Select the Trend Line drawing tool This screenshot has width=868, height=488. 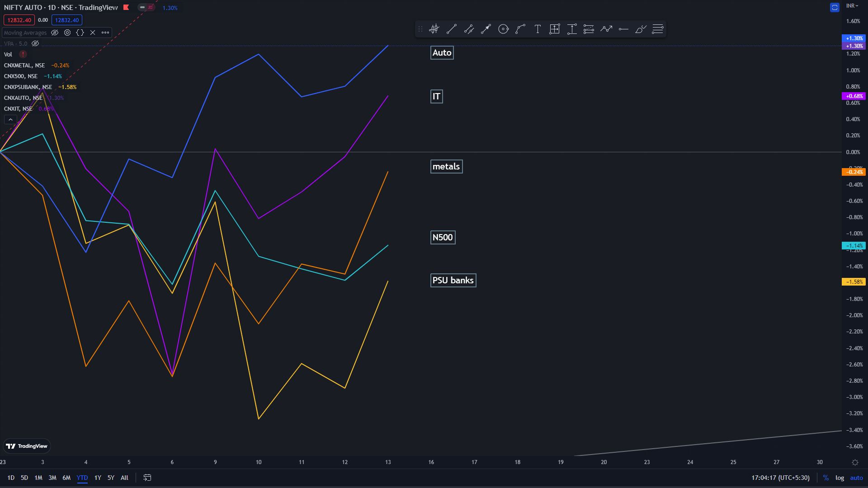click(452, 29)
